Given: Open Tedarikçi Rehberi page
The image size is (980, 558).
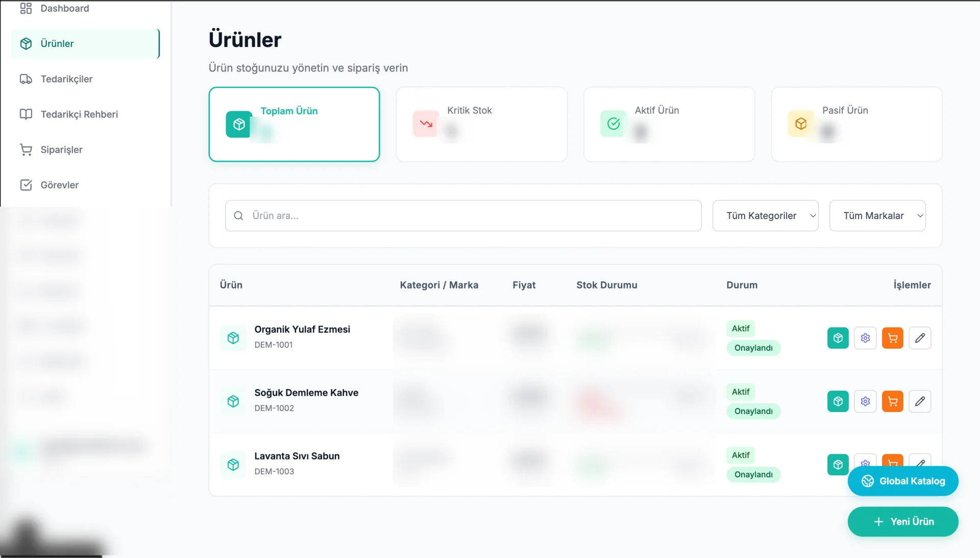Looking at the screenshot, I should [85, 114].
